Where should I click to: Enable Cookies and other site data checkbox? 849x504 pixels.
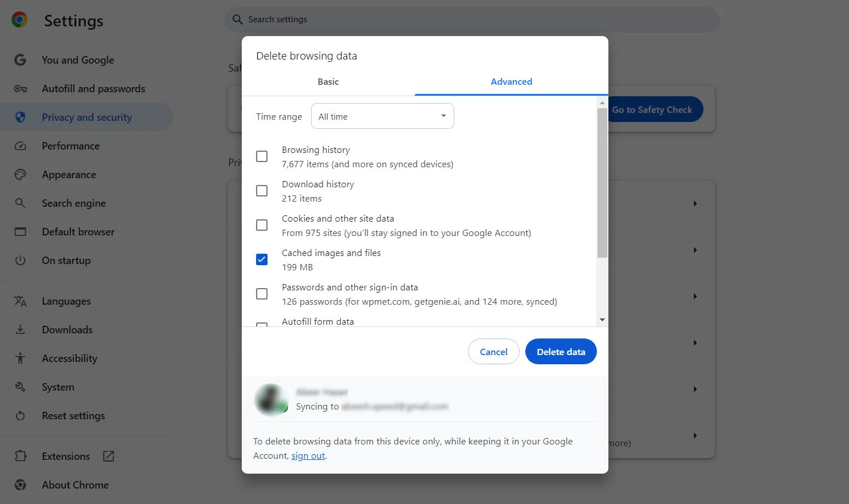coord(262,225)
